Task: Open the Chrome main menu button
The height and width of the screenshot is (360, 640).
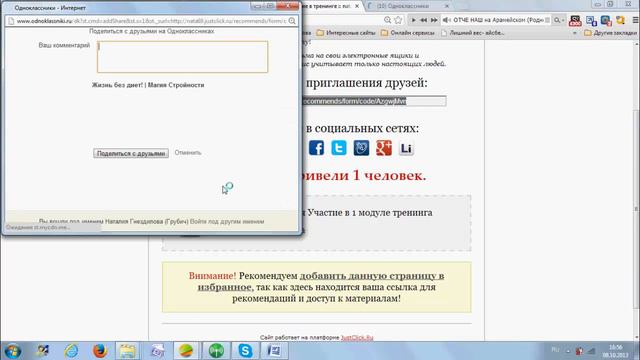Action: (635, 20)
